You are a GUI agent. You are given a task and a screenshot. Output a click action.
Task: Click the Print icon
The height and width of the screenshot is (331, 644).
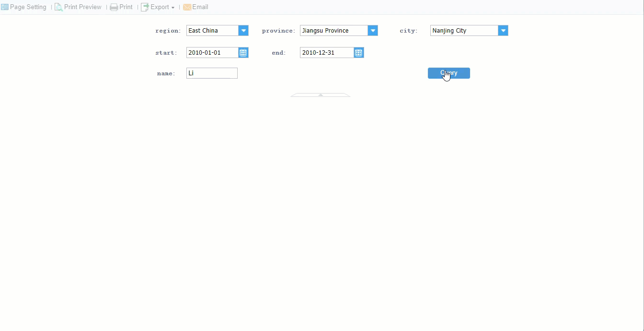[x=114, y=7]
